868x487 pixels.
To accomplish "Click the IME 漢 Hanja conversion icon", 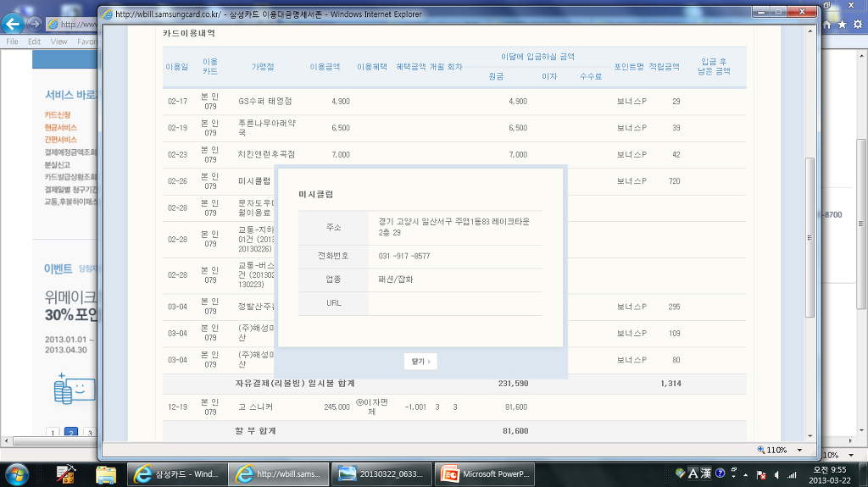I will pyautogui.click(x=706, y=473).
